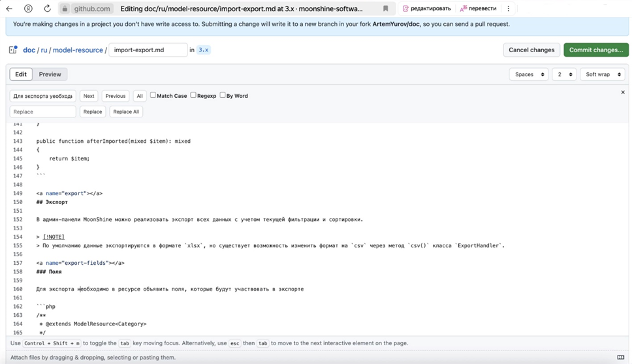Viewport: 632px width, 364px height.
Task: Enable the Match Case checkbox
Action: click(x=153, y=95)
